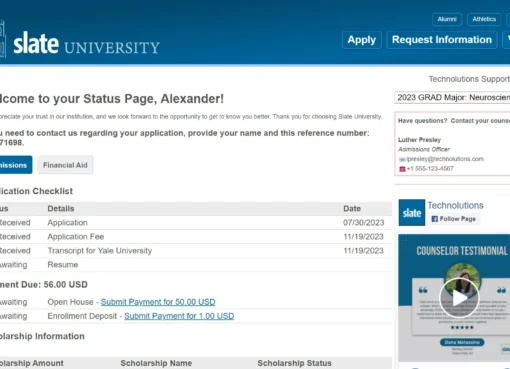Image resolution: width=510 pixels, height=369 pixels.
Task: Open the Request Information page
Action: [x=442, y=40]
